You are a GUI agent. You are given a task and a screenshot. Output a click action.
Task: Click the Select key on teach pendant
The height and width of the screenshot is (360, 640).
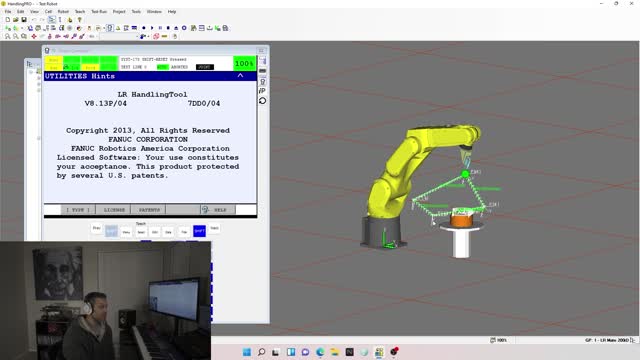[x=141, y=232]
